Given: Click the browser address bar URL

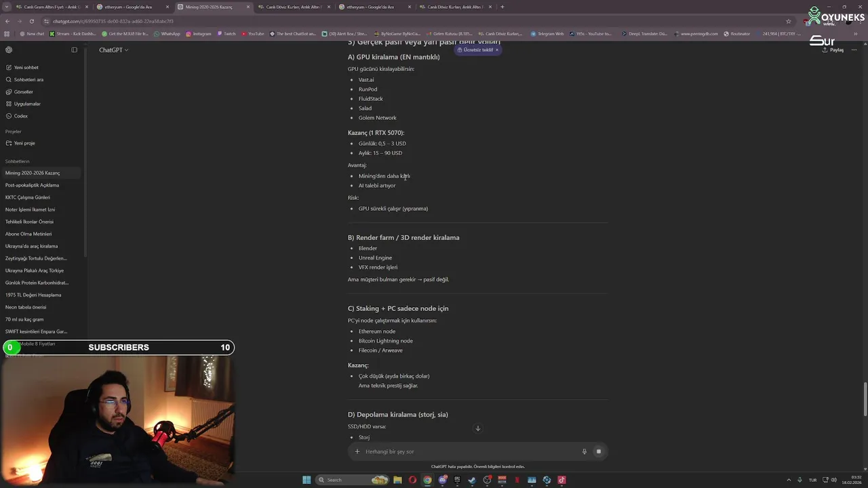Looking at the screenshot, I should (113, 21).
